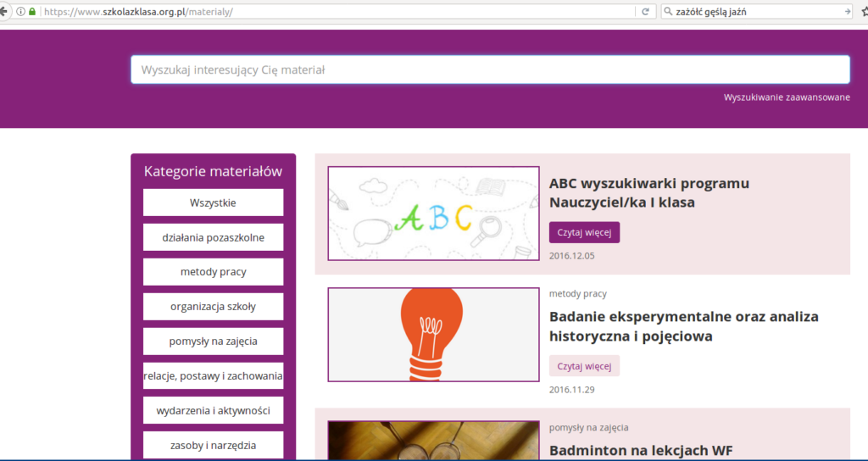
Task: Select 'działania pozaszkolne' category
Action: click(x=213, y=237)
